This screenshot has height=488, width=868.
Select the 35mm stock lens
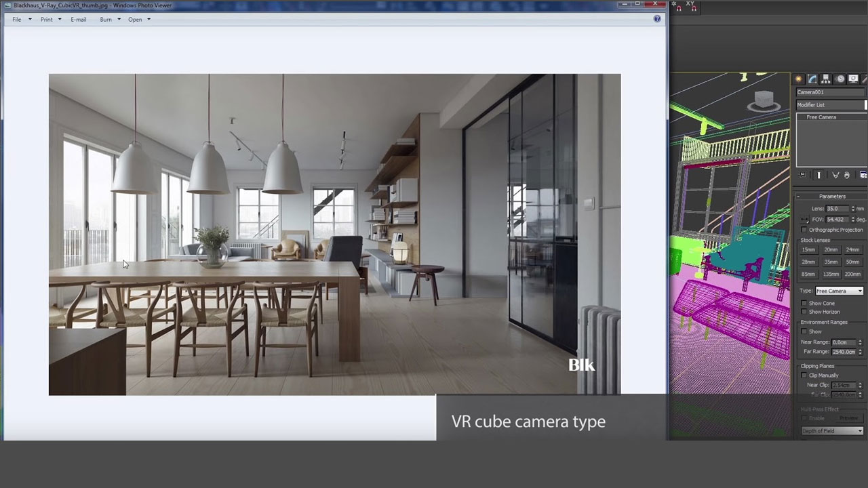tap(831, 262)
